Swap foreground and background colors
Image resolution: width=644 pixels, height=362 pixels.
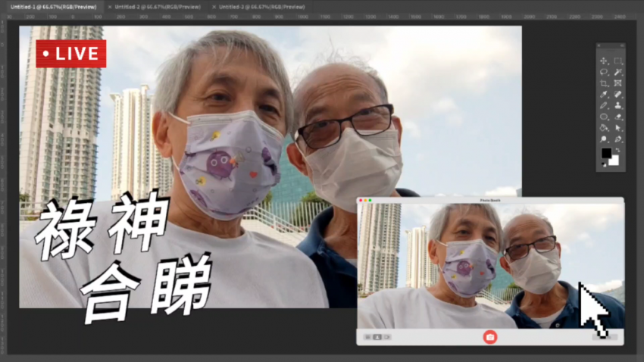click(617, 150)
